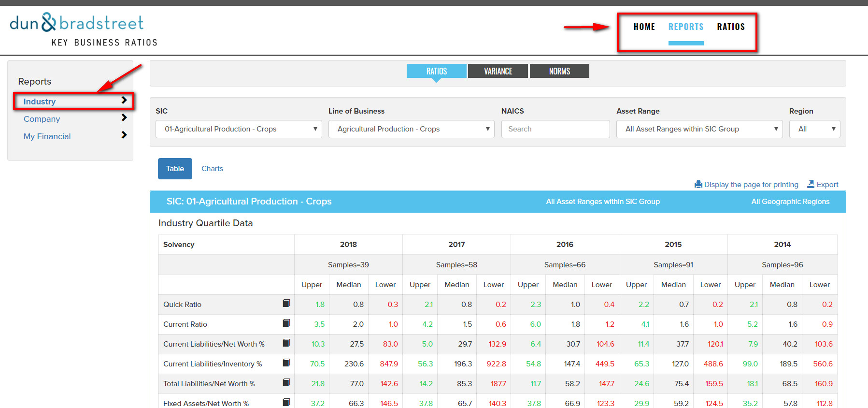The image size is (868, 408).
Task: Open the Current Ratio definition book icon
Action: (x=286, y=323)
